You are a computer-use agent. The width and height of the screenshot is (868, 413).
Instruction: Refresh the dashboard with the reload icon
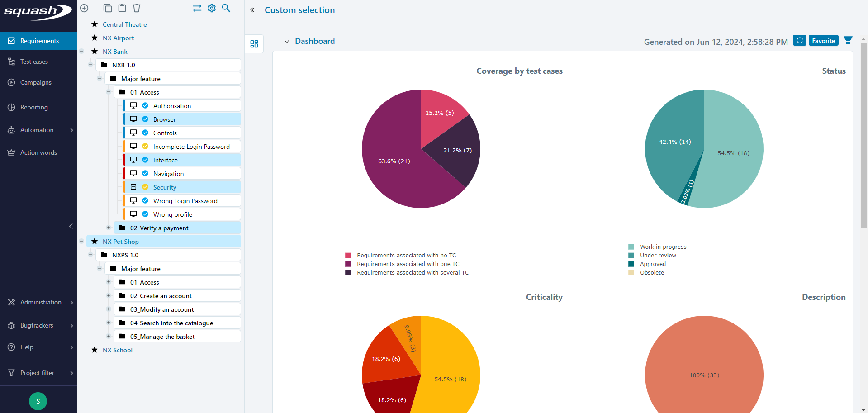[x=799, y=40]
